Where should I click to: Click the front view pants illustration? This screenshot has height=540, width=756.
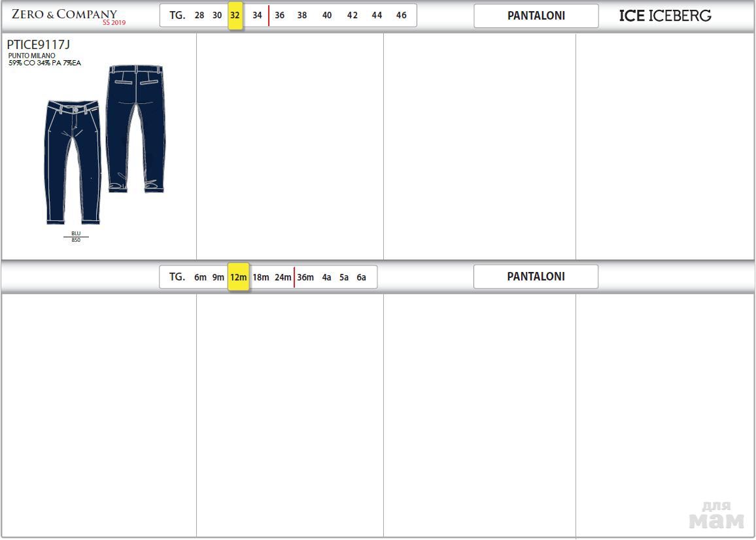[73, 160]
